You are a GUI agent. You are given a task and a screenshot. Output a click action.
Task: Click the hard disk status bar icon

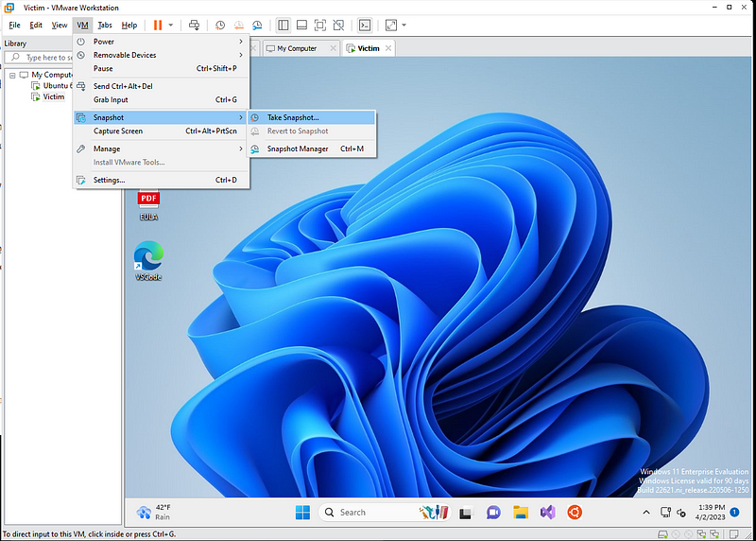(x=663, y=534)
